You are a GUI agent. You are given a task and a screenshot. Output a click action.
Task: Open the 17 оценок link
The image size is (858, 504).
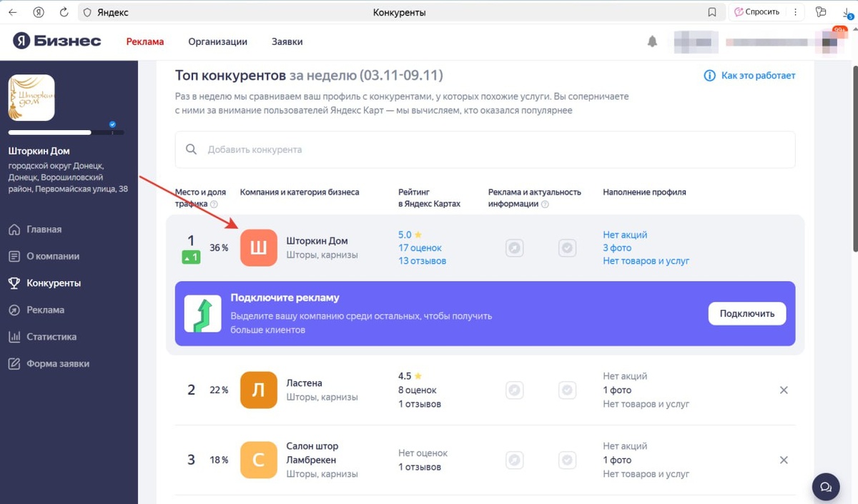(420, 247)
